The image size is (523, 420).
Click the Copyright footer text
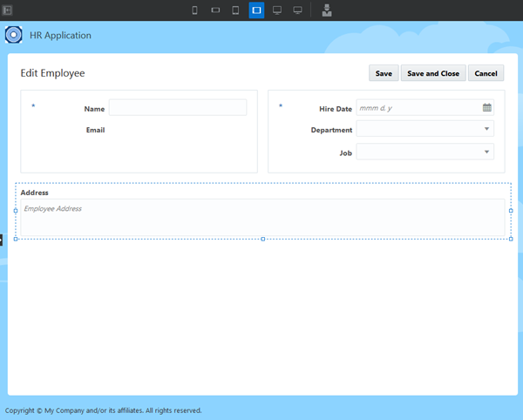pyautogui.click(x=104, y=410)
